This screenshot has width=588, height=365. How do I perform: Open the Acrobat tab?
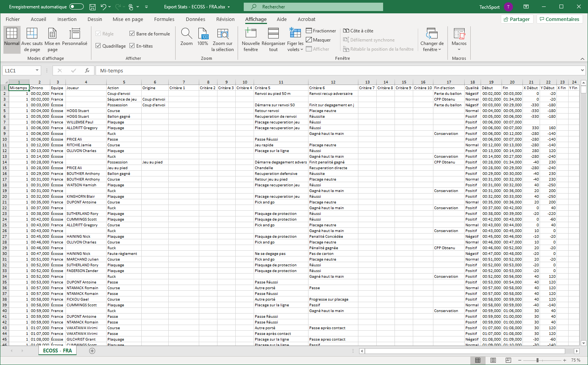307,19
